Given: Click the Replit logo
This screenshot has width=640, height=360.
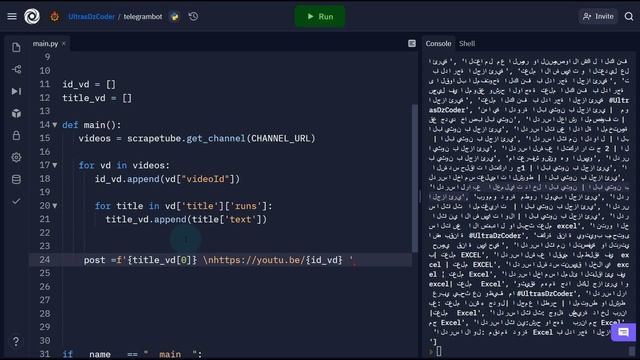Looking at the screenshot, I should click(x=32, y=16).
